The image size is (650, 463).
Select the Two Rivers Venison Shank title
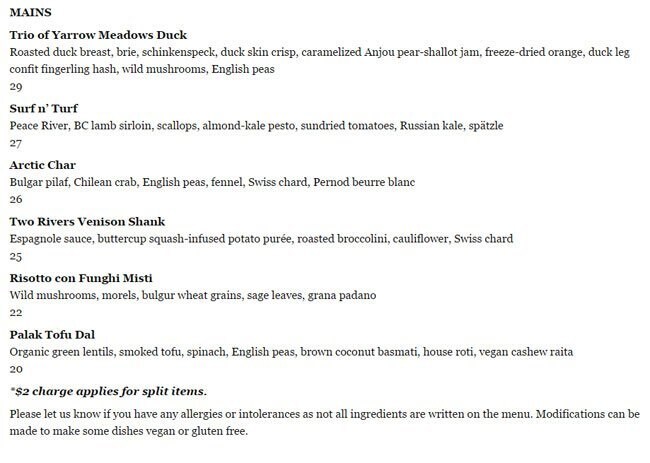point(87,222)
